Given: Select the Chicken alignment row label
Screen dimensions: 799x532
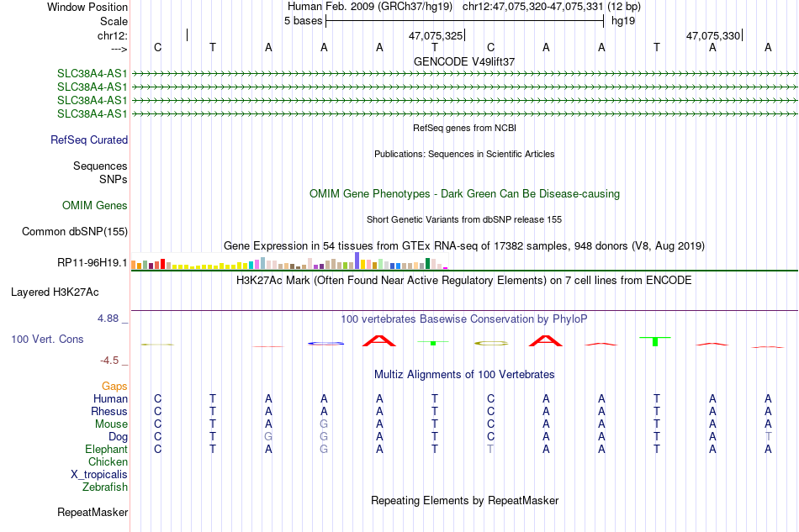Looking at the screenshot, I should (x=108, y=461).
